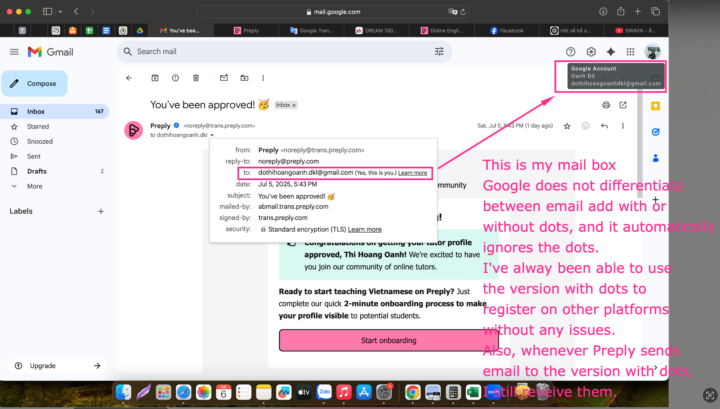Switch to the Preply browser tab
The height and width of the screenshot is (409, 720).
tap(247, 30)
